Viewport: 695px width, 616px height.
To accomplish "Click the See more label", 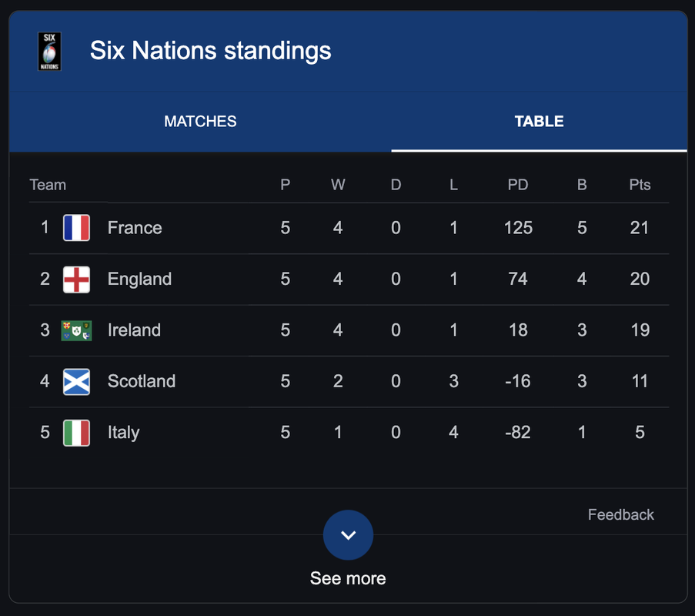I will (x=348, y=578).
